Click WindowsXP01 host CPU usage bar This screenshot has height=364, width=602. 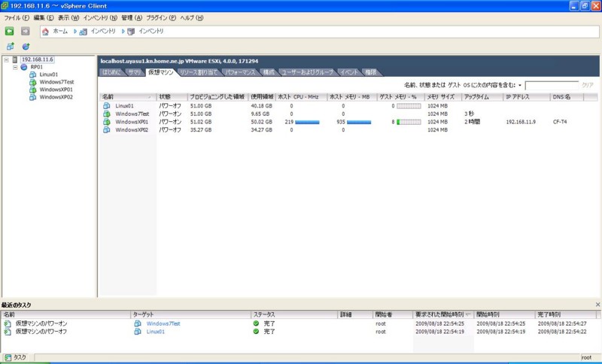click(307, 122)
